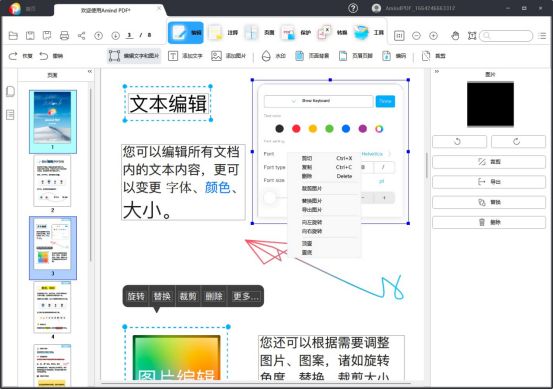Pick the black color swatch
Viewport: 553px width, 390px height.
(279, 129)
